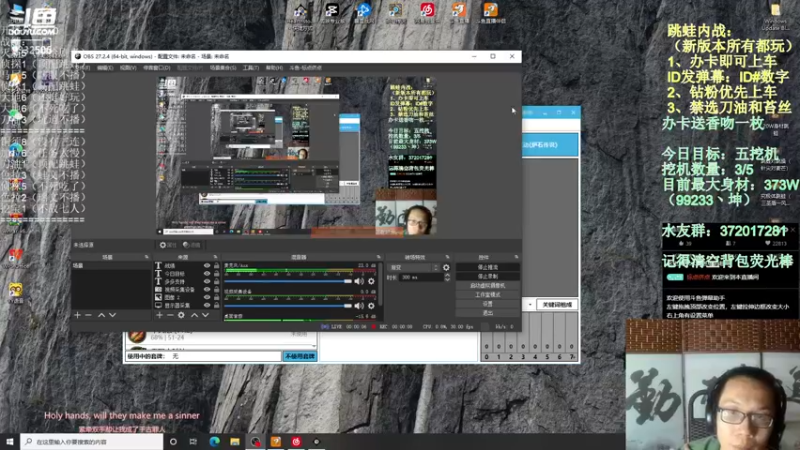
Task: Adjust the second mixer channel volume slider
Action: (x=288, y=306)
